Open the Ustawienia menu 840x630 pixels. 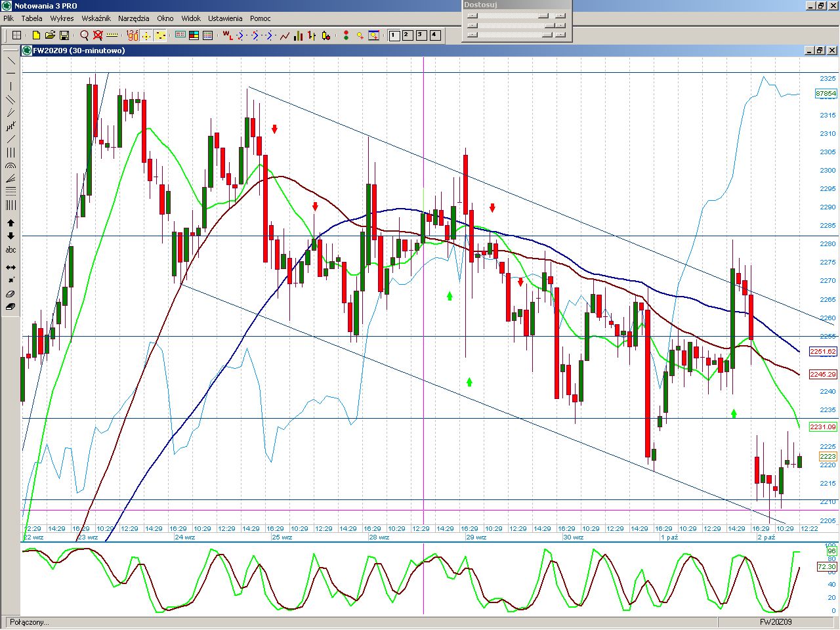click(x=225, y=18)
